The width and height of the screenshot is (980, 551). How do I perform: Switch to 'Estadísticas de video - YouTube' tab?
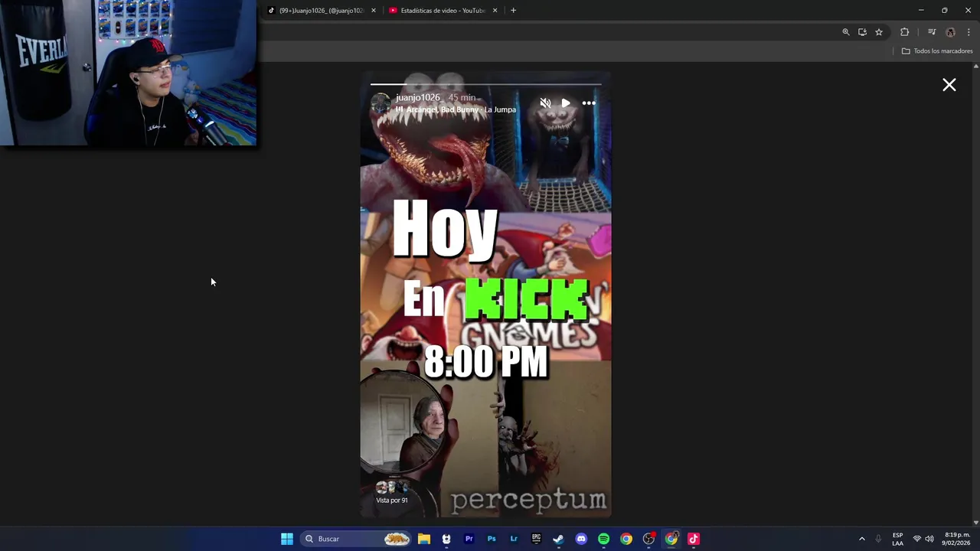coord(443,10)
